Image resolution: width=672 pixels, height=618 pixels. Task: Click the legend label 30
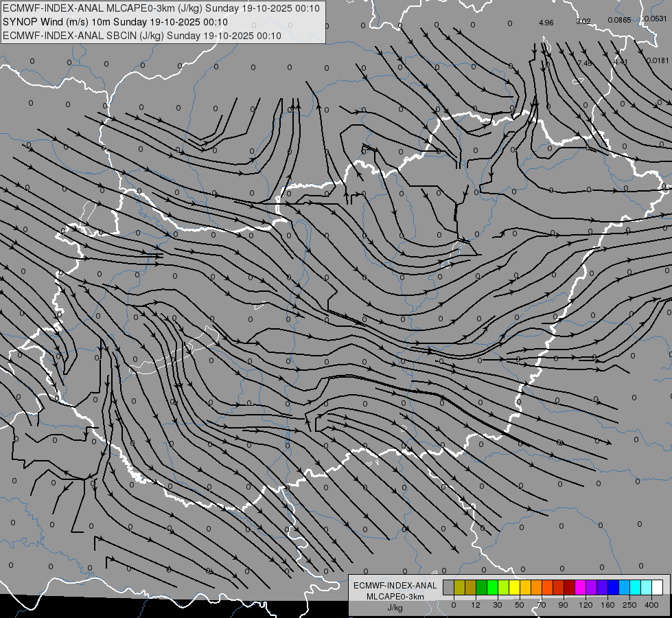click(x=498, y=605)
